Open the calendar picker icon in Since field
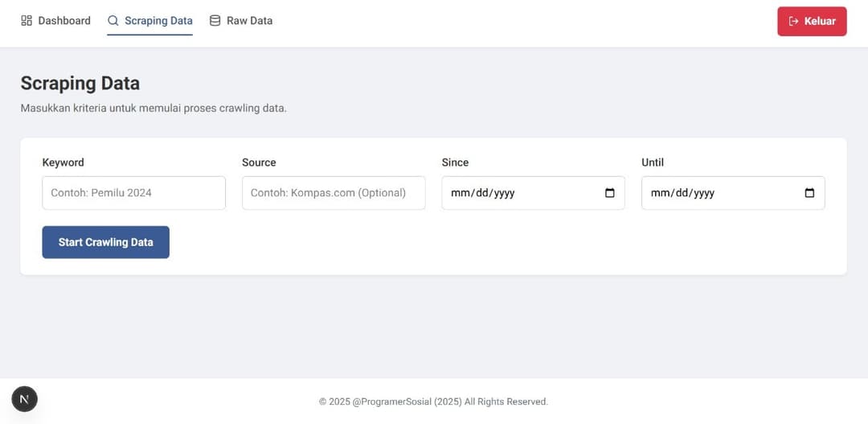Screen dimensions: 868x424 point(609,193)
